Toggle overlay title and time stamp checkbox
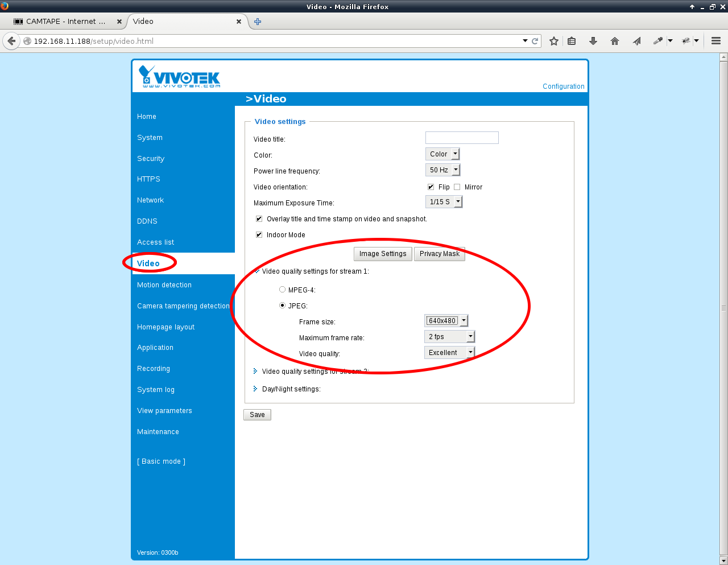The image size is (728, 565). click(x=259, y=219)
